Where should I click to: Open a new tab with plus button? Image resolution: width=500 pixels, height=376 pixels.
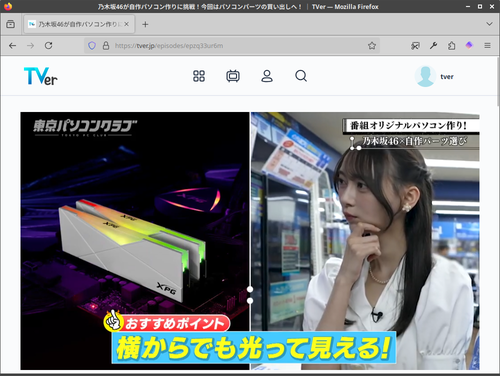(145, 24)
